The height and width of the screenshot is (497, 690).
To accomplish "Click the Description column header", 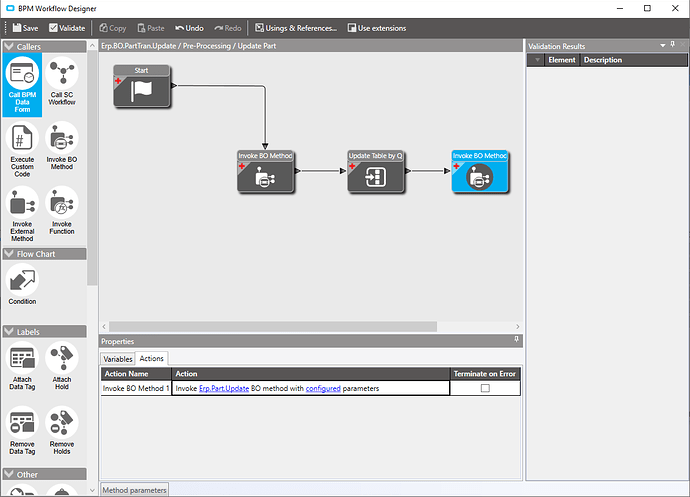I will click(634, 60).
